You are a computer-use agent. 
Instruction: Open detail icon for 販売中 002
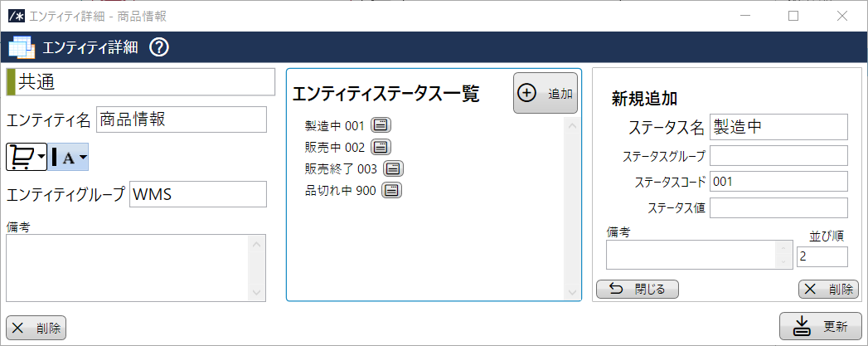coord(381,147)
